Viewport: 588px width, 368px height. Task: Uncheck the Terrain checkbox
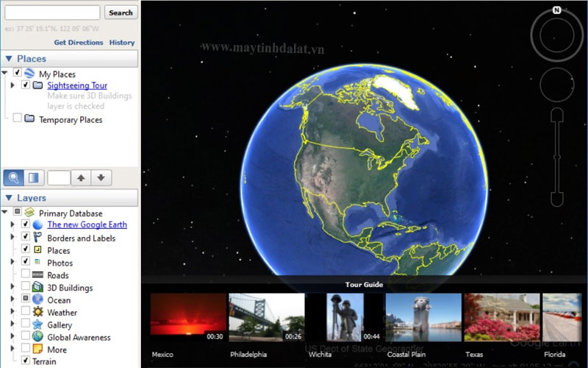pyautogui.click(x=26, y=360)
